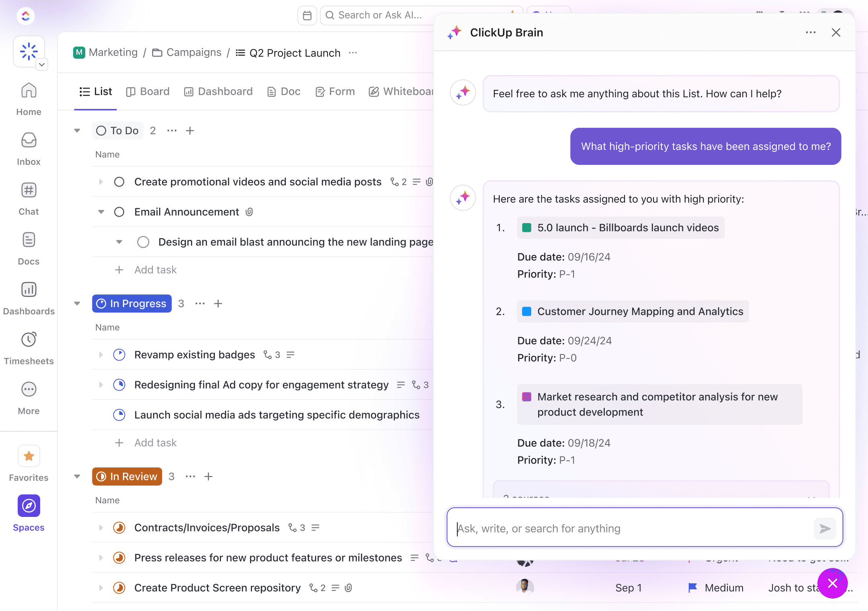Viewport: 868px width, 611px height.
Task: Open Timesheets clock icon
Action: pyautogui.click(x=29, y=340)
